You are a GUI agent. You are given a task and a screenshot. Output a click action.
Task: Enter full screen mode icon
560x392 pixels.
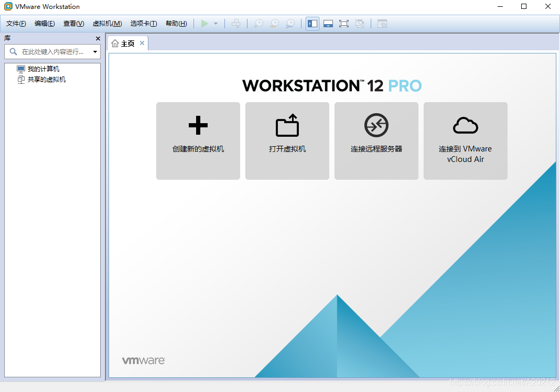pos(344,24)
